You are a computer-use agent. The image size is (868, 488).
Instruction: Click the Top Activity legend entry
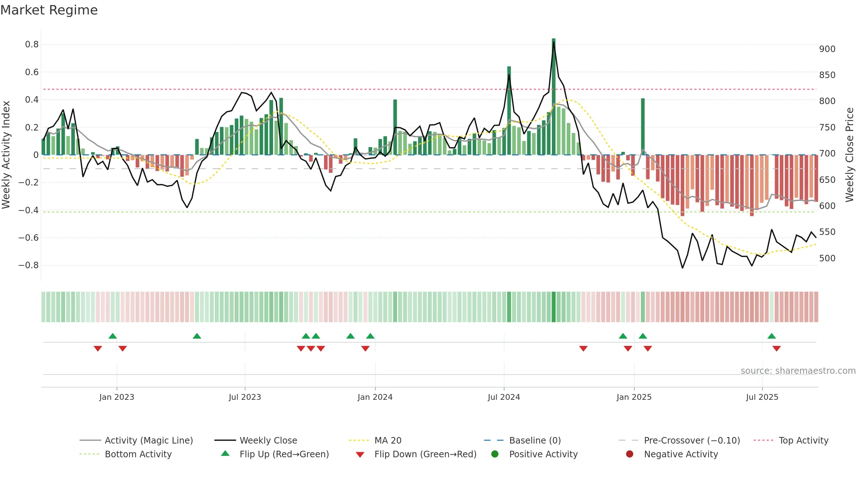[791, 440]
